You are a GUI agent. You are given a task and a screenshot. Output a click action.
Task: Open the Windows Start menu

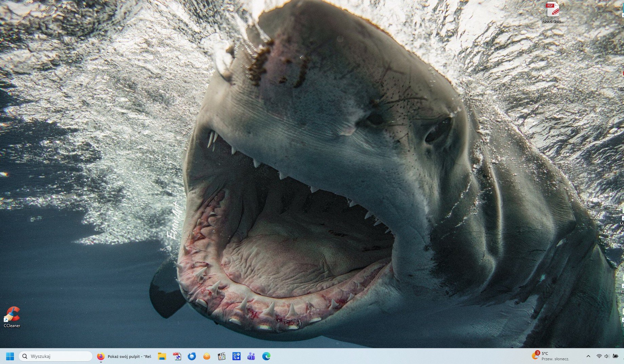10,356
